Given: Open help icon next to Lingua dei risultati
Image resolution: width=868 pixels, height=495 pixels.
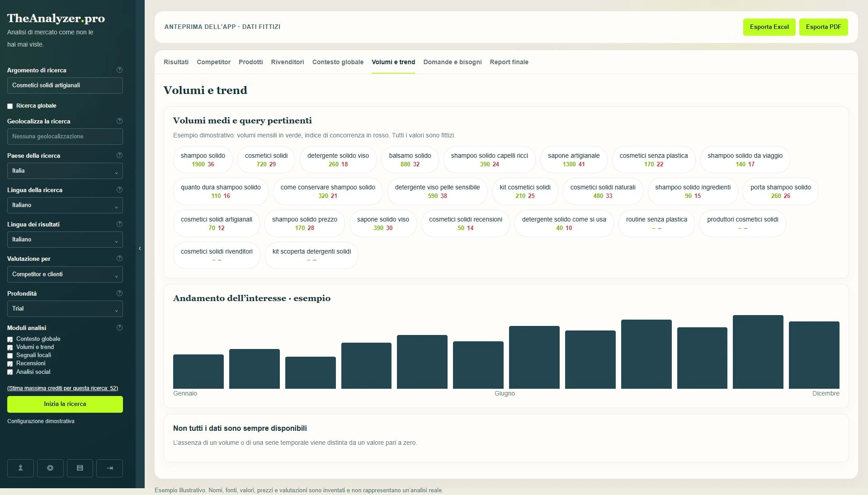Looking at the screenshot, I should click(x=119, y=224).
